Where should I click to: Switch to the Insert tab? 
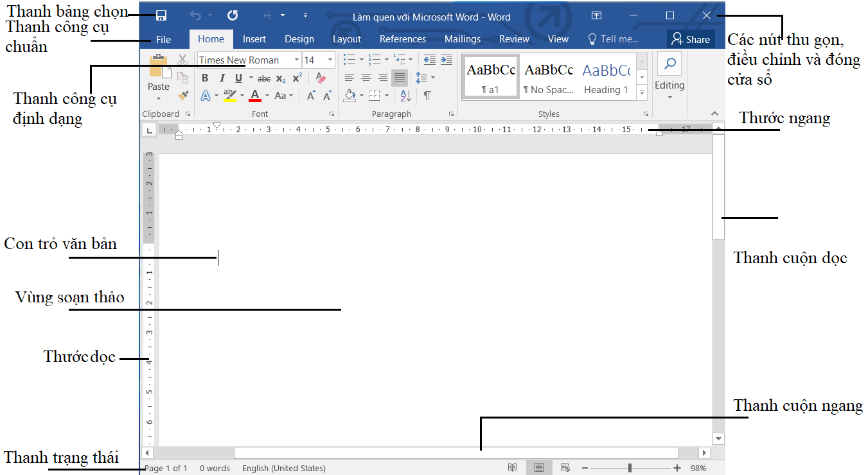tap(254, 39)
